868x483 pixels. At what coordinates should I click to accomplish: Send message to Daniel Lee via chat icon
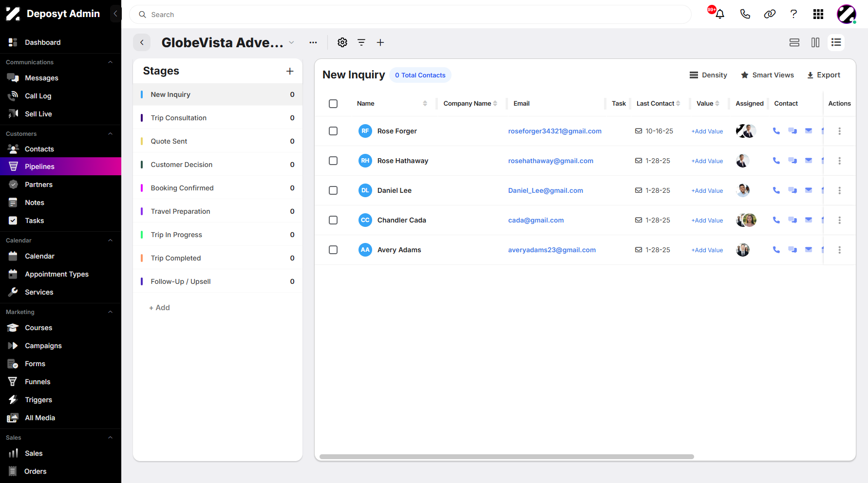click(793, 190)
